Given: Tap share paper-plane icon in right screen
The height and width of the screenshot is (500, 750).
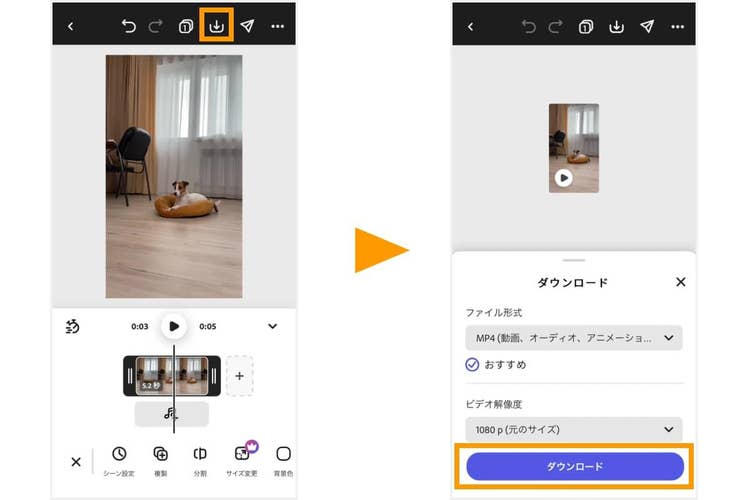Looking at the screenshot, I should click(647, 26).
